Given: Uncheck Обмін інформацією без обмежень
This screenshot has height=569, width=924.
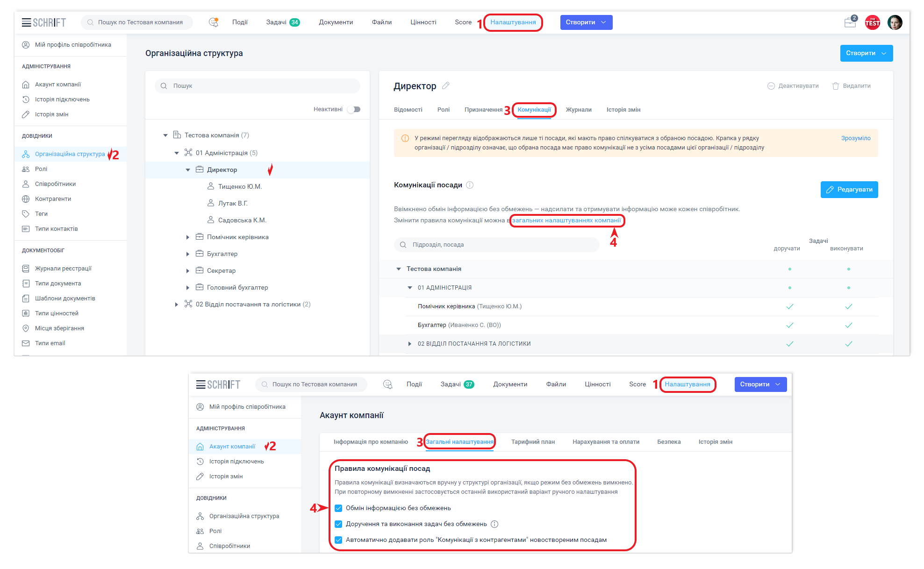Looking at the screenshot, I should (338, 508).
